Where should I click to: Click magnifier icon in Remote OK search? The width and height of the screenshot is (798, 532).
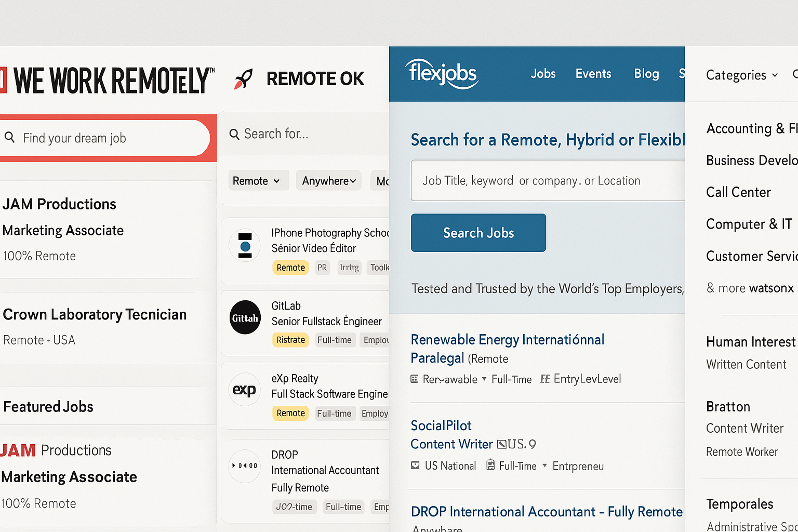pyautogui.click(x=234, y=135)
